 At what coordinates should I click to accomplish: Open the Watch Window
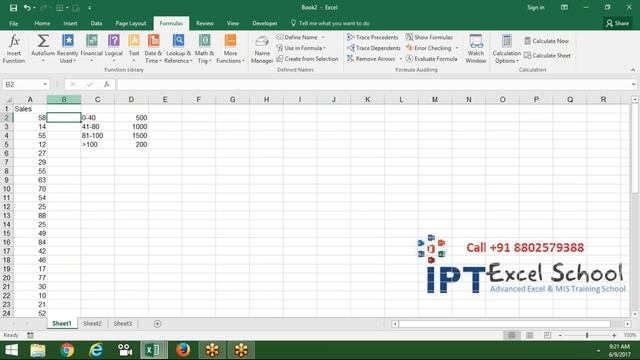point(476,49)
